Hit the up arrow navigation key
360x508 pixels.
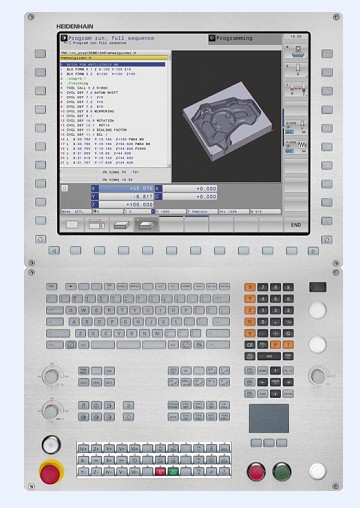pos(275,370)
